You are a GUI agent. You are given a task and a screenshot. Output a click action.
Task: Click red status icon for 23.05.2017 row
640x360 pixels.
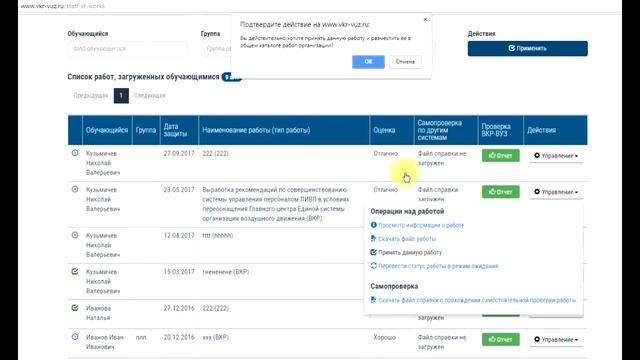(x=75, y=189)
